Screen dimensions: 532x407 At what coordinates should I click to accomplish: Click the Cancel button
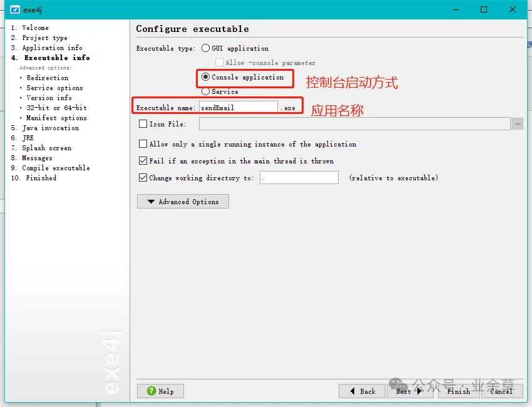coord(502,391)
